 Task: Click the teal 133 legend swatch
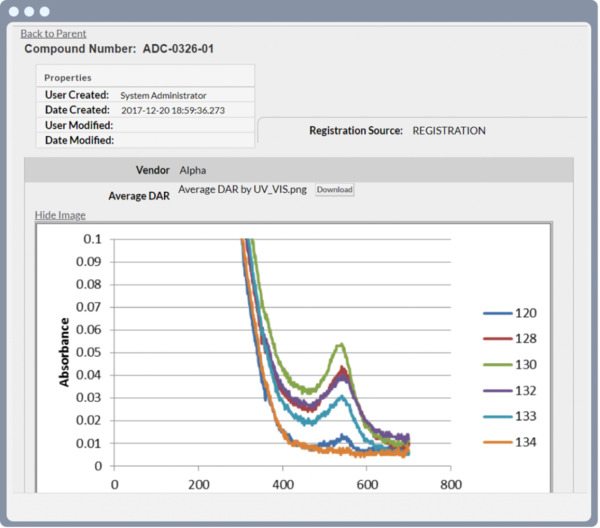point(497,415)
